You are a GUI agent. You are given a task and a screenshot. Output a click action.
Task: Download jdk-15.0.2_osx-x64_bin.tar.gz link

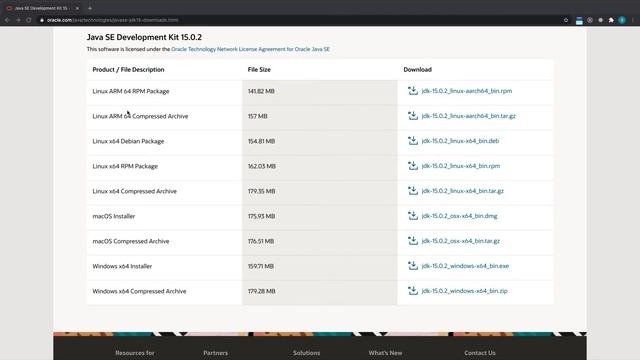tap(461, 241)
